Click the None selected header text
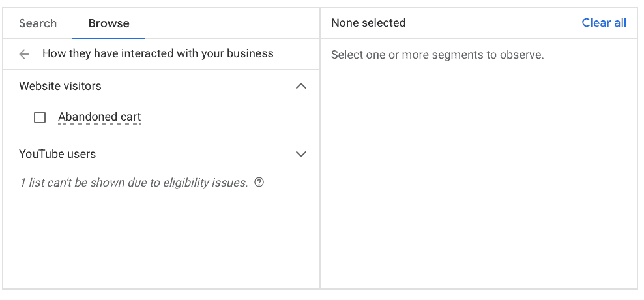This screenshot has height=300, width=644. (x=368, y=23)
